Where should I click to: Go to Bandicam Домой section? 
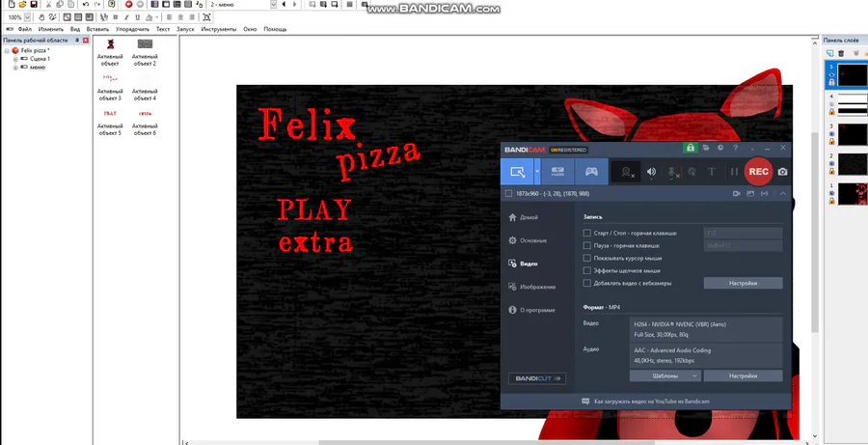[523, 217]
